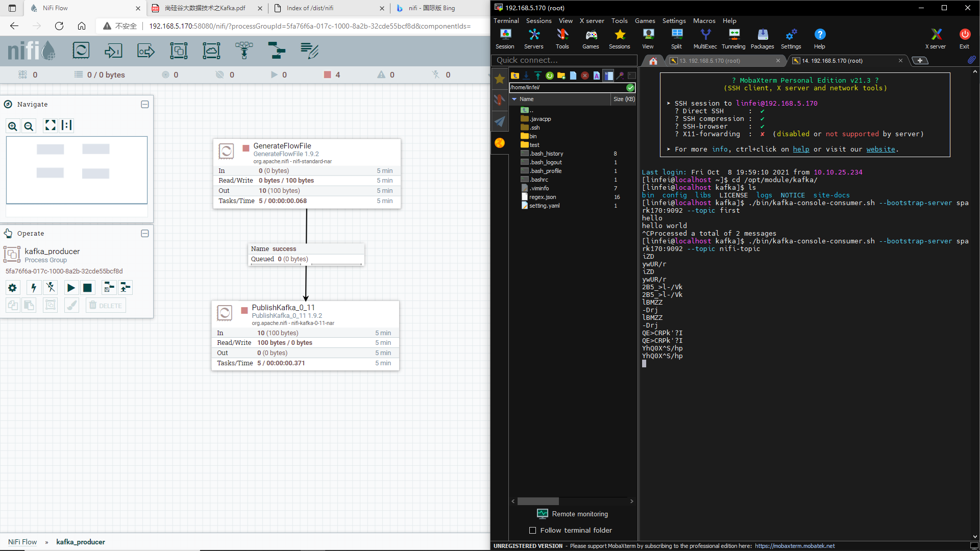Open the Settings menu in MobaXterm
Viewport: 980px width, 551px height.
[x=674, y=21]
